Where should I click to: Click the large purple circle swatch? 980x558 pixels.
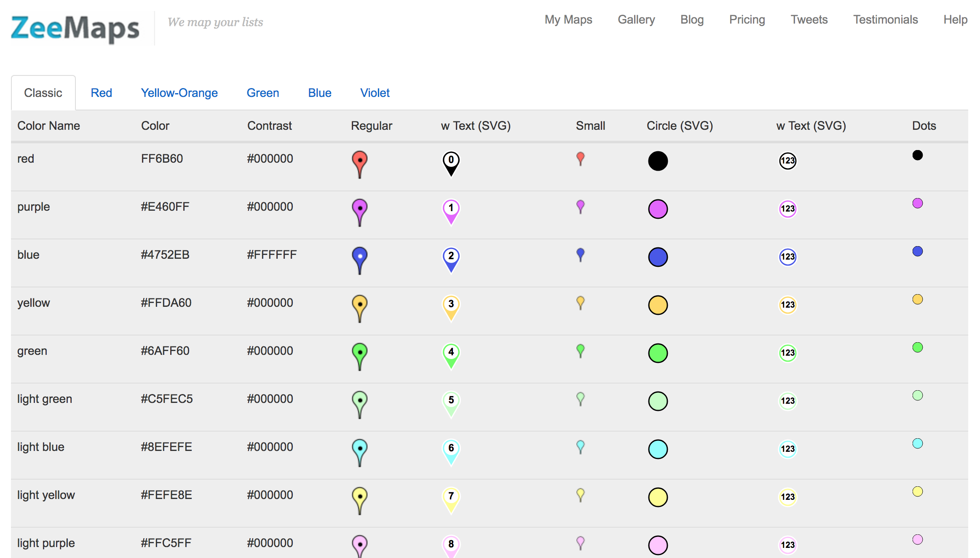[658, 209]
